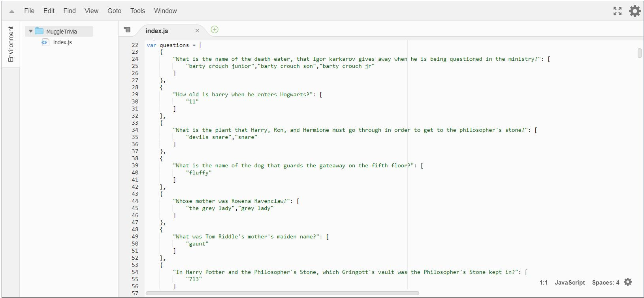Click the index.js file icon in tree
The height and width of the screenshot is (298, 644).
point(45,42)
